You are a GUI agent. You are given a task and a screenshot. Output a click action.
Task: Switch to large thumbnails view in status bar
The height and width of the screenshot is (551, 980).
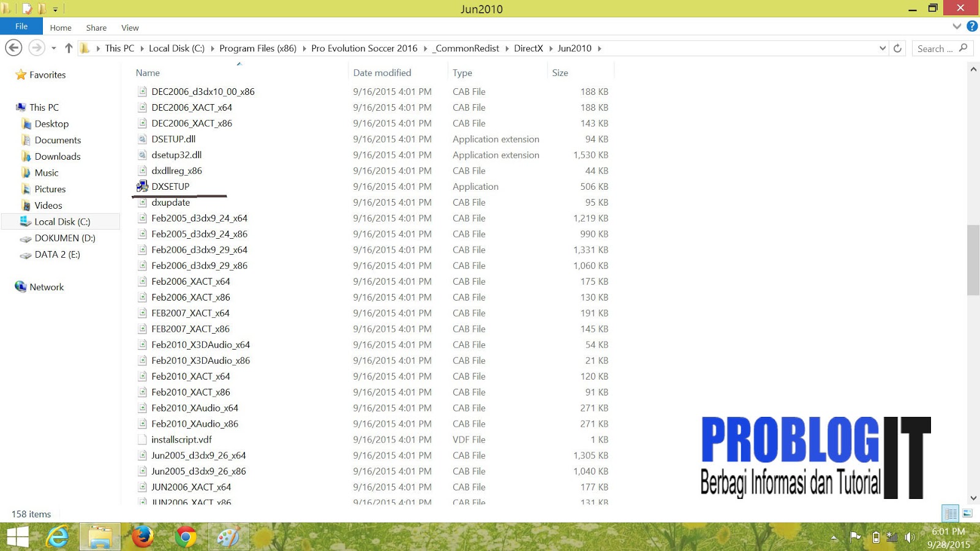[968, 514]
